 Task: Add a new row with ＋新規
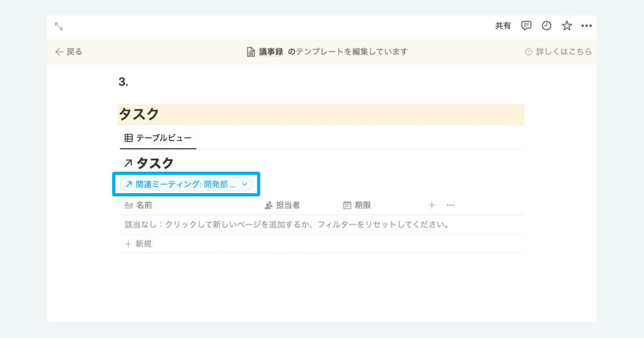[138, 244]
